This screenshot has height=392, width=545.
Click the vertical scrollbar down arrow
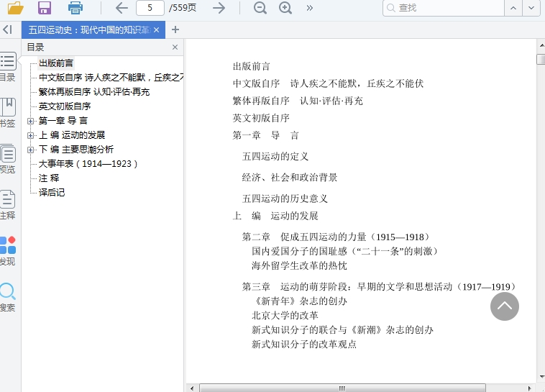[541, 377]
